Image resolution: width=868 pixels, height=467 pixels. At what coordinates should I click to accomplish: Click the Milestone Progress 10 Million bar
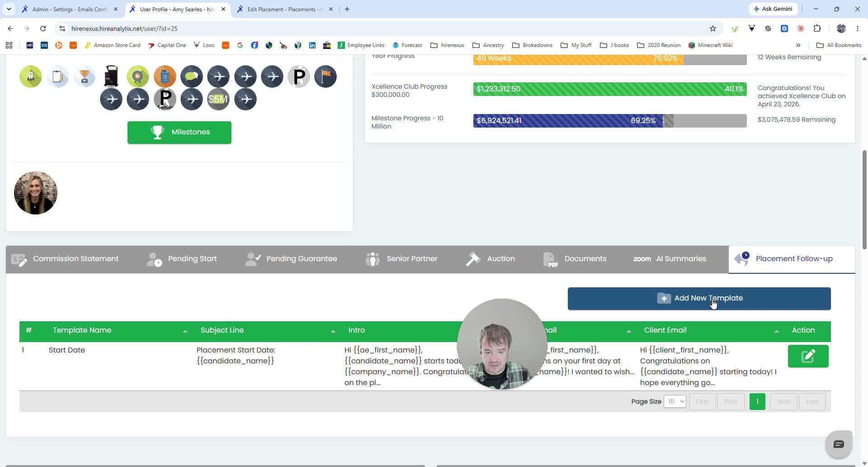[x=610, y=121]
